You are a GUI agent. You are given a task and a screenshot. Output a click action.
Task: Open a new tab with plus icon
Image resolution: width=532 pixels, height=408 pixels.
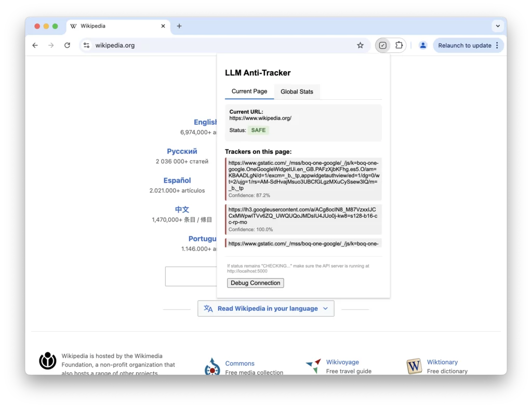tap(179, 26)
